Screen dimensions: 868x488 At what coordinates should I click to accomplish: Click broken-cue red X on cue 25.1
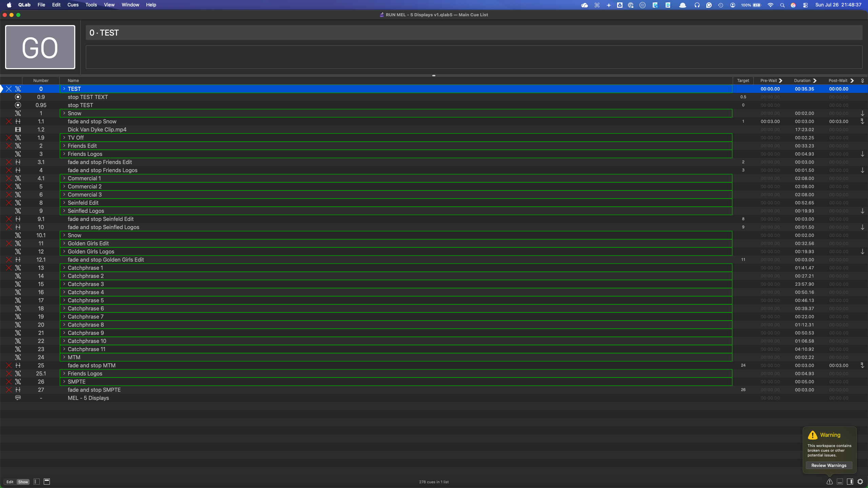pyautogui.click(x=9, y=373)
